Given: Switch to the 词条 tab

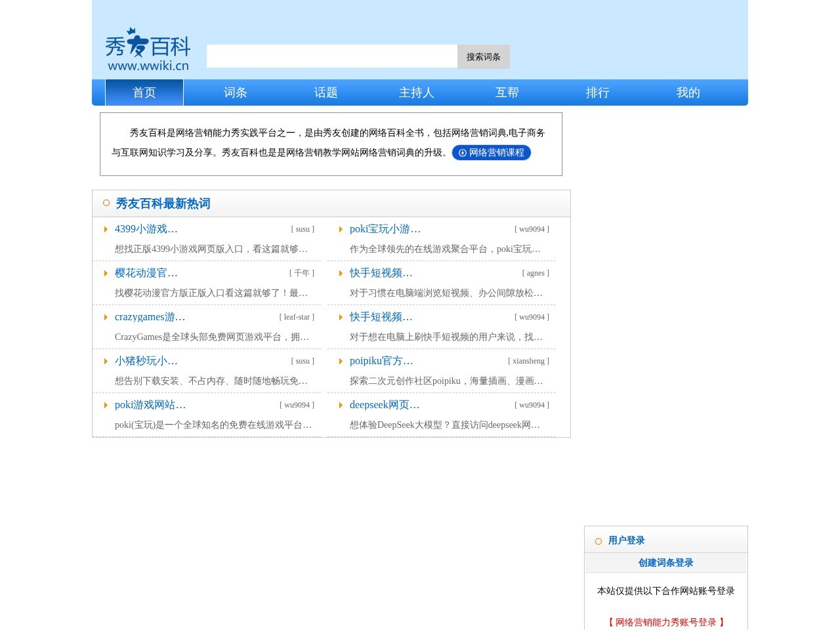Looking at the screenshot, I should 235,93.
